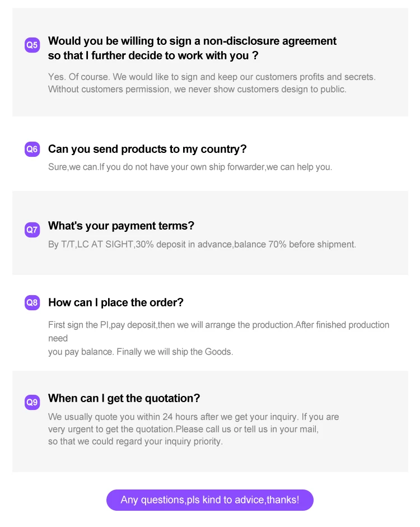
Task: Click the 'Yes. Of course.' answer line
Action: coord(212,77)
